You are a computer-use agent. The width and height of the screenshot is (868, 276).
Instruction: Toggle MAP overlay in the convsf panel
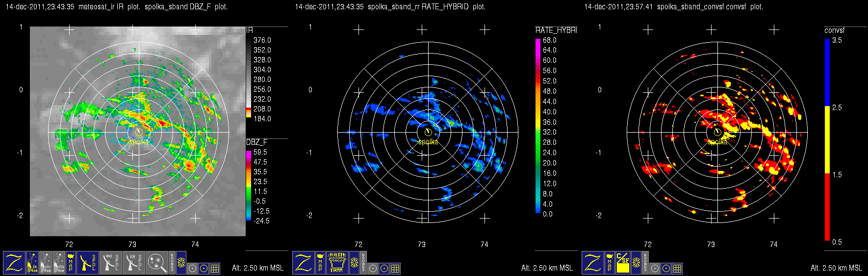tap(610, 263)
